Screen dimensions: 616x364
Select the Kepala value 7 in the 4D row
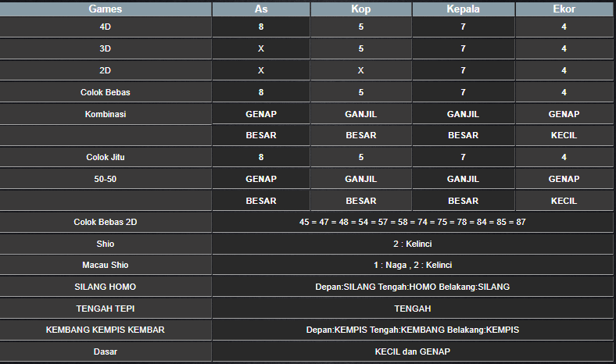point(464,27)
